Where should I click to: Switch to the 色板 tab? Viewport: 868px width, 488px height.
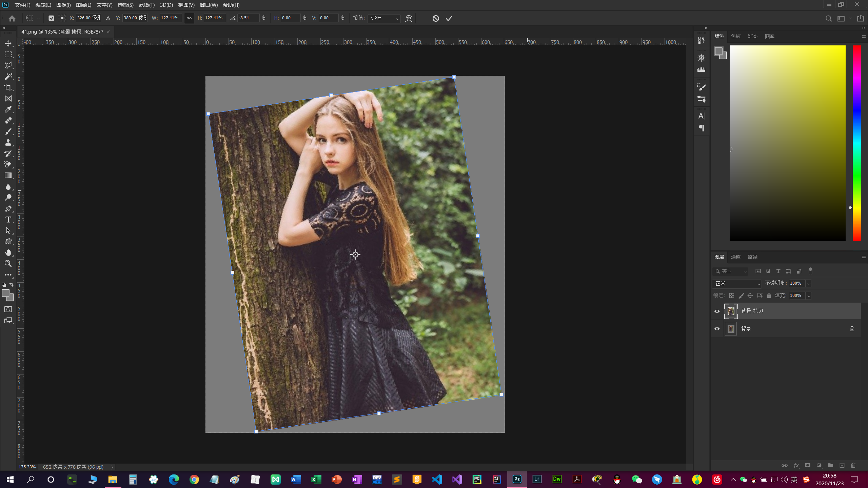735,36
